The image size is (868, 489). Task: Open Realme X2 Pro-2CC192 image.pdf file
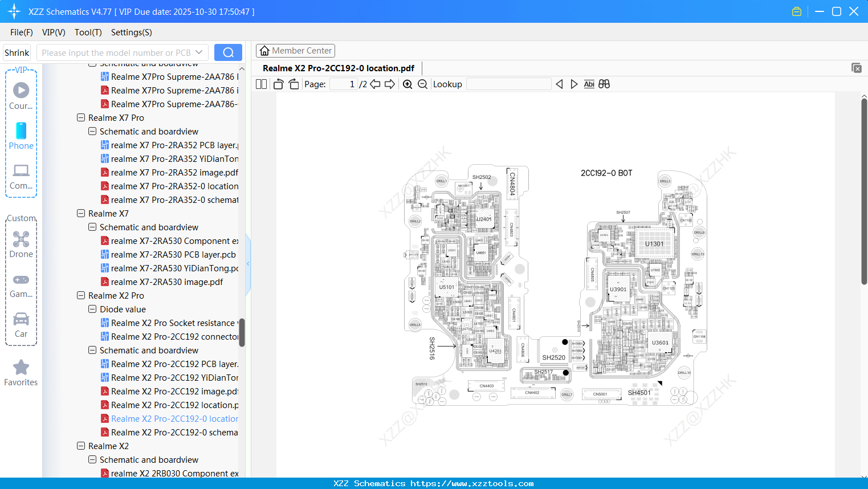click(x=174, y=392)
